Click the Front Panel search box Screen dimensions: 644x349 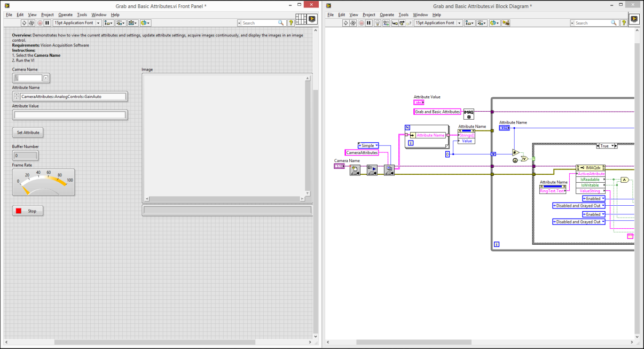[x=262, y=23]
